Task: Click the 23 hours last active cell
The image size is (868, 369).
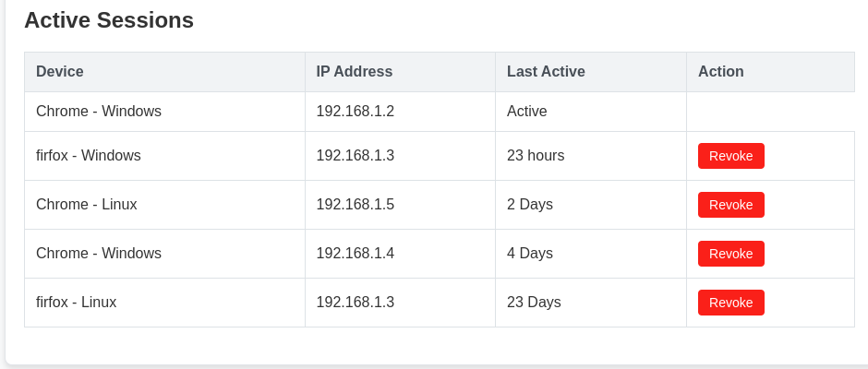Action: tap(536, 156)
